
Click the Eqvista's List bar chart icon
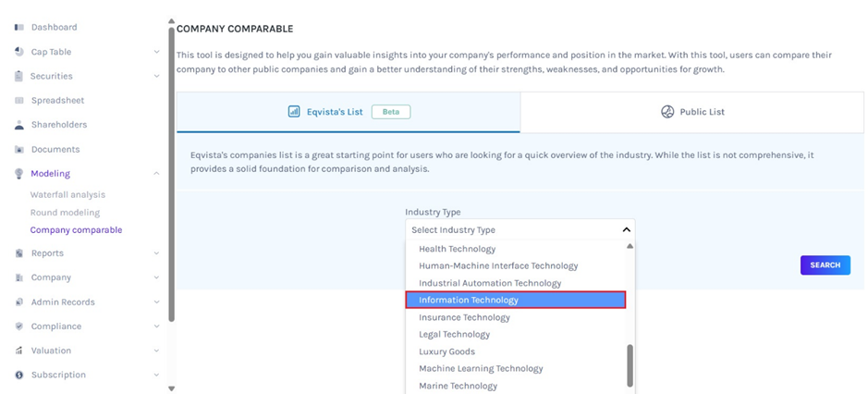pos(294,111)
